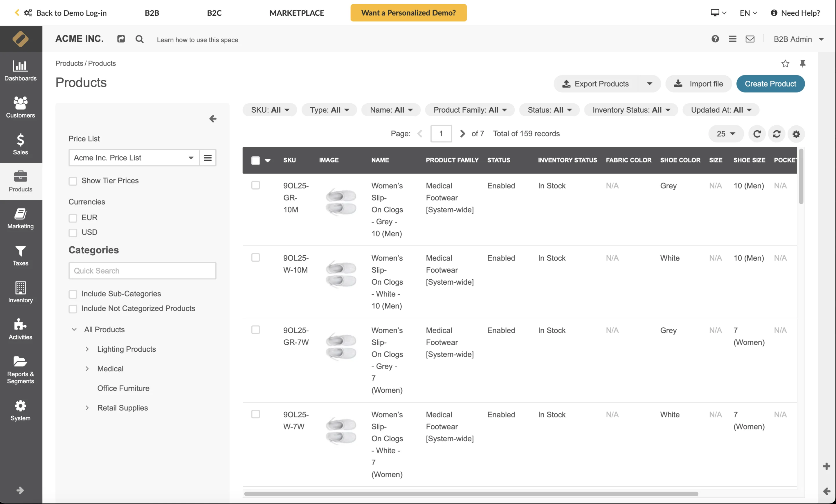Check the EUR currency option
Viewport: 836px width, 504px height.
click(73, 218)
